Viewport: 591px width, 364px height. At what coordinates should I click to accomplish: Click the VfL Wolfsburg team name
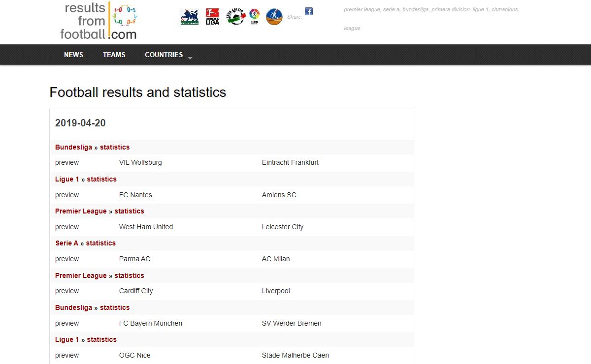140,162
